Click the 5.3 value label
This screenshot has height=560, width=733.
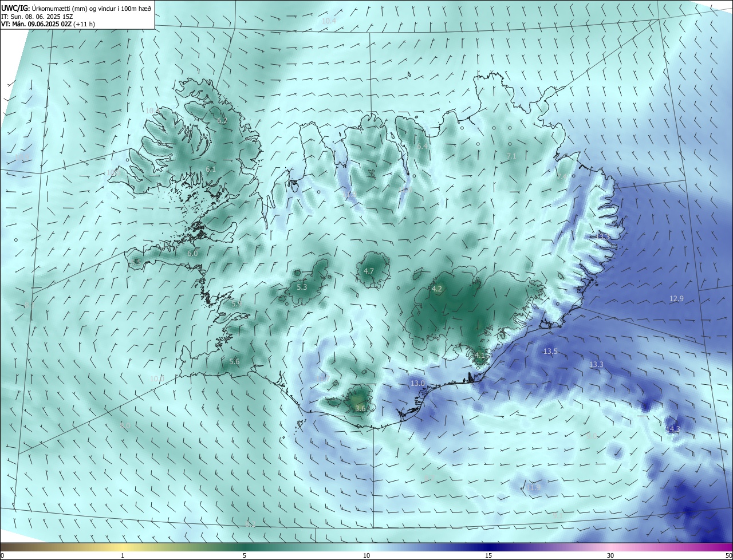pyautogui.click(x=302, y=287)
